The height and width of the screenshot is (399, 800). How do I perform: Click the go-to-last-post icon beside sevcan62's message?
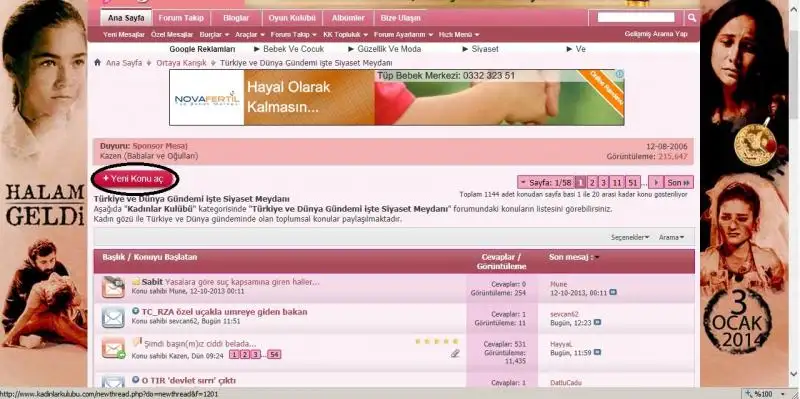point(597,322)
